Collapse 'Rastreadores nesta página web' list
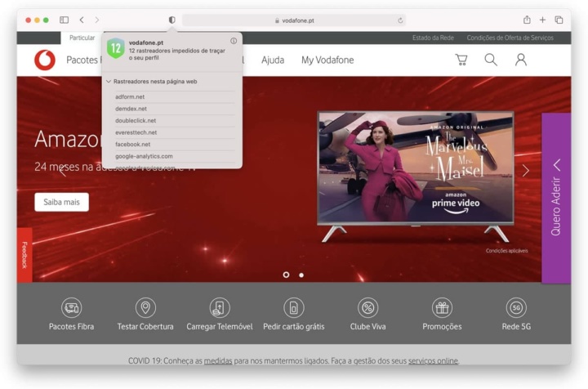Image resolution: width=588 pixels, height=389 pixels. tap(109, 82)
